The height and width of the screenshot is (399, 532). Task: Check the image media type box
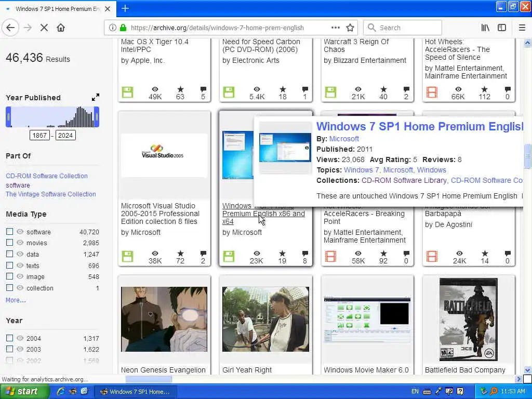(x=9, y=276)
